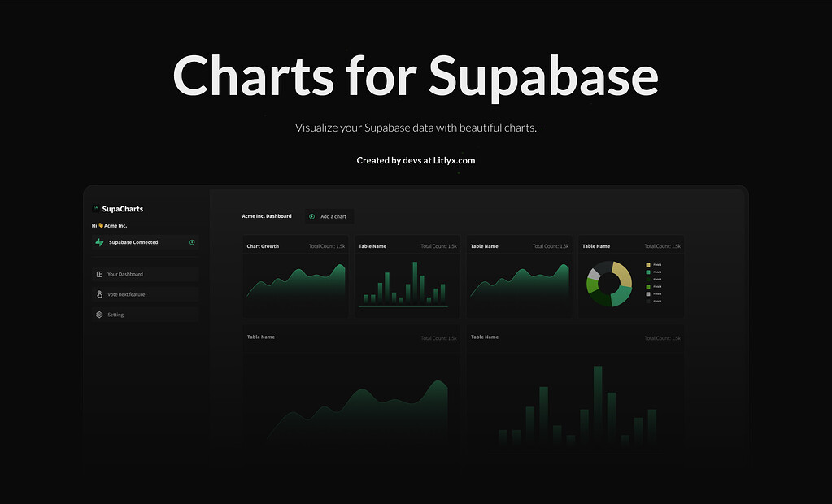Click the plus icon inside Add a chart
This screenshot has height=504, width=832.
(x=311, y=216)
